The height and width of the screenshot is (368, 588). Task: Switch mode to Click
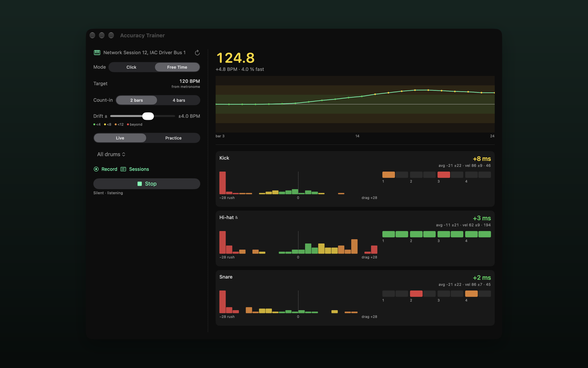(131, 67)
